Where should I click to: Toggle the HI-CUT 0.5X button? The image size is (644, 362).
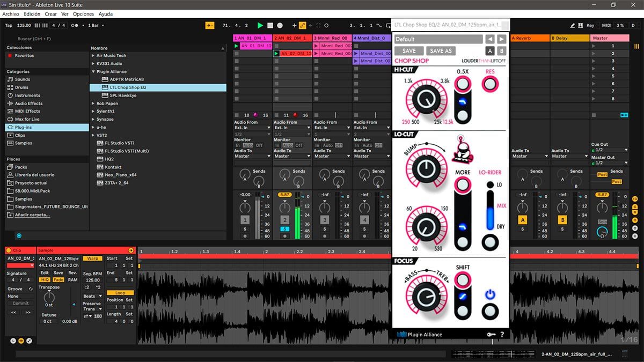coord(463,84)
